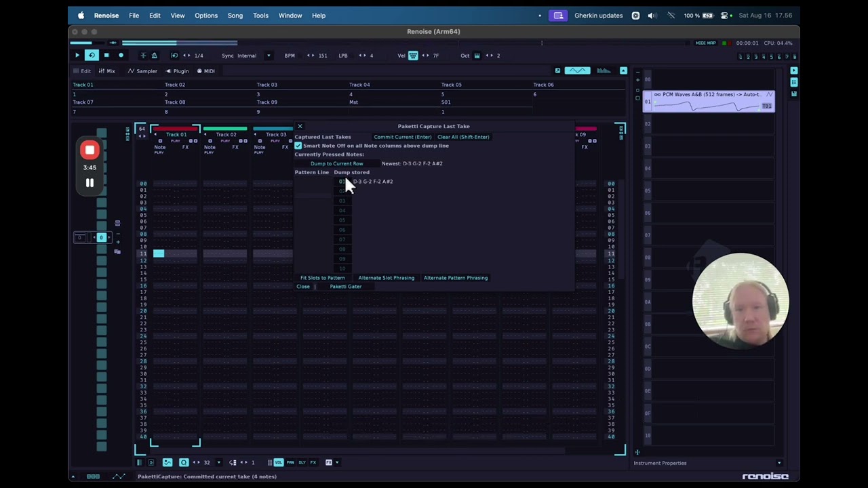Screen dimensions: 868x488
Task: Click the Close button in Paketti dialog
Action: pos(303,287)
